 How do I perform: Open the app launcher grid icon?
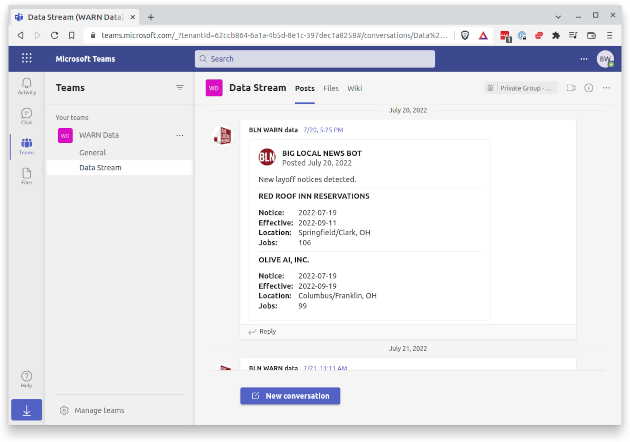click(27, 58)
